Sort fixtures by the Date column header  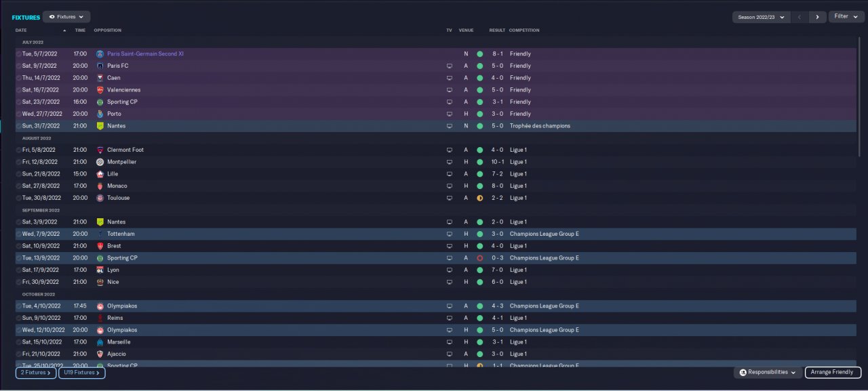(x=21, y=30)
